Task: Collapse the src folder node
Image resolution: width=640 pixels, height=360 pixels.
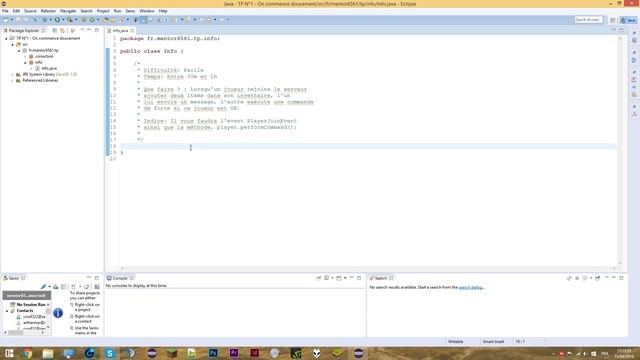Action: [x=13, y=44]
